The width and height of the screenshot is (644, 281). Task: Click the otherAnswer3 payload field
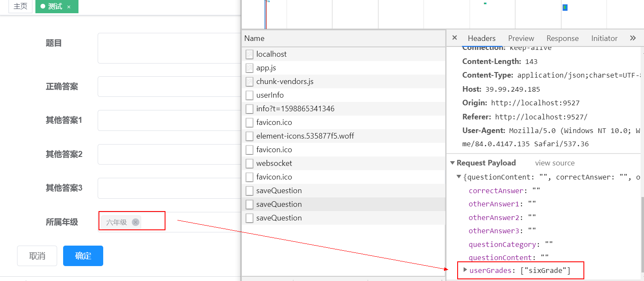click(x=502, y=231)
